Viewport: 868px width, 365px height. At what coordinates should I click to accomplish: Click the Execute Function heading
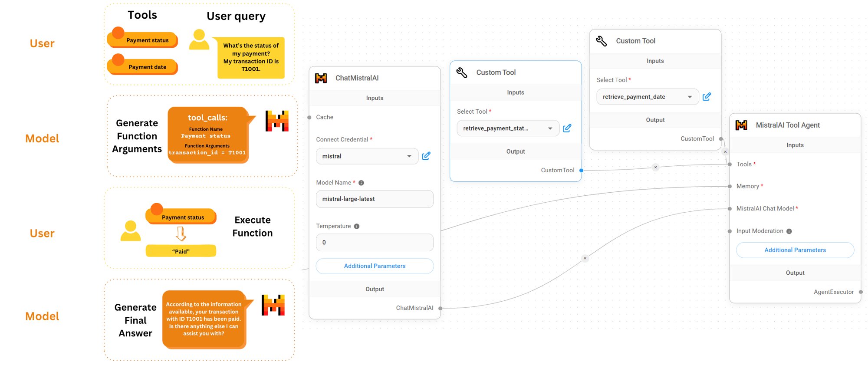tap(253, 227)
